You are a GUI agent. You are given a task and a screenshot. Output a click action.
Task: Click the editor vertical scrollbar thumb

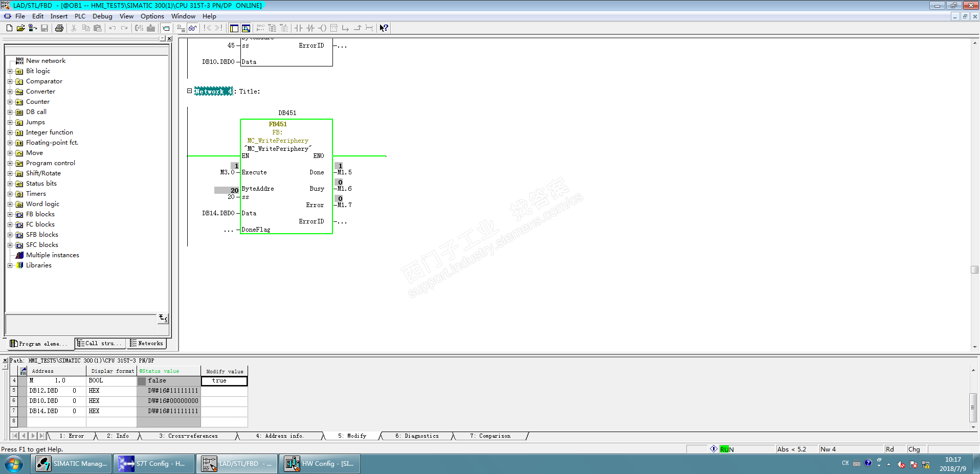[x=974, y=270]
